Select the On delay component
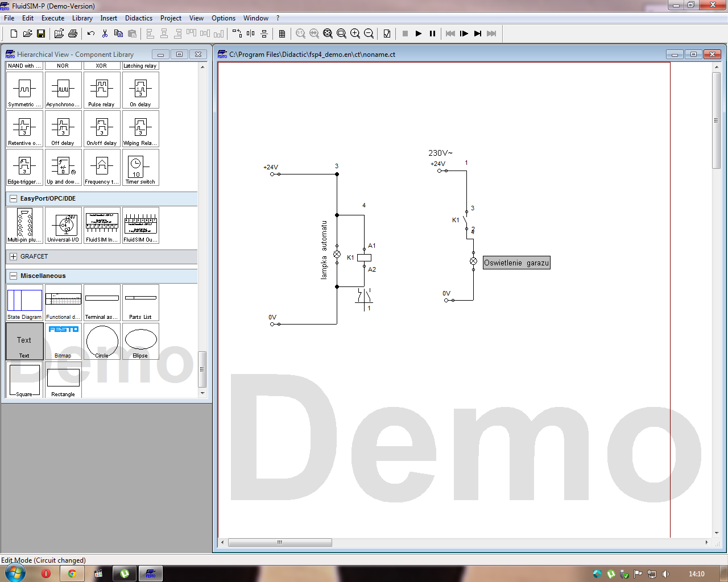 [x=140, y=90]
